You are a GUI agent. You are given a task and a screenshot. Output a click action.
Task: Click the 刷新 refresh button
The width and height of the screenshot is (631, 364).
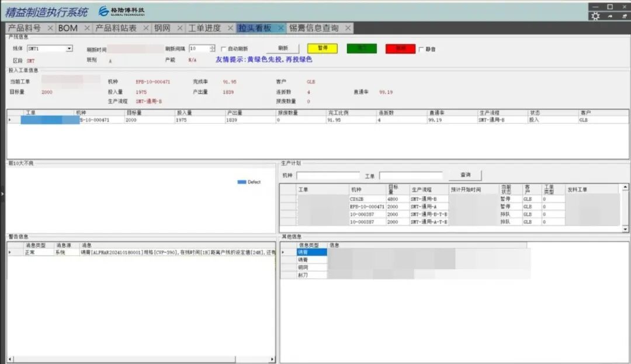[x=283, y=48]
